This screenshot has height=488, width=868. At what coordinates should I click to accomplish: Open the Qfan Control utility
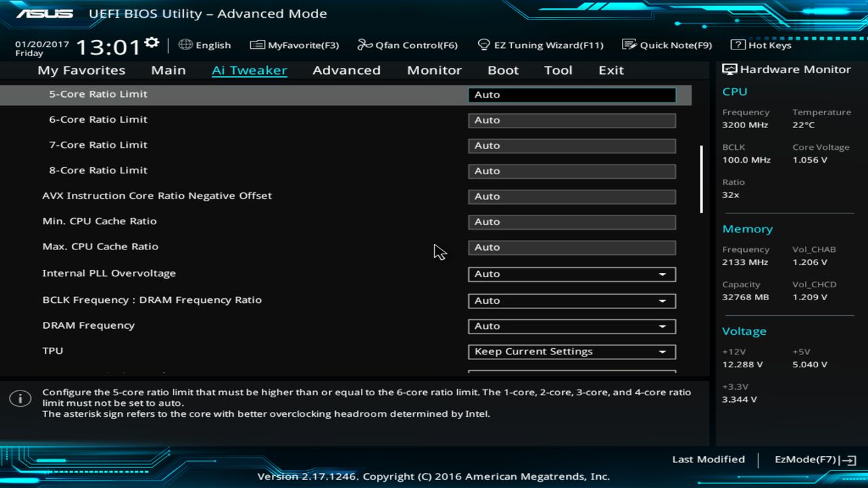click(407, 45)
